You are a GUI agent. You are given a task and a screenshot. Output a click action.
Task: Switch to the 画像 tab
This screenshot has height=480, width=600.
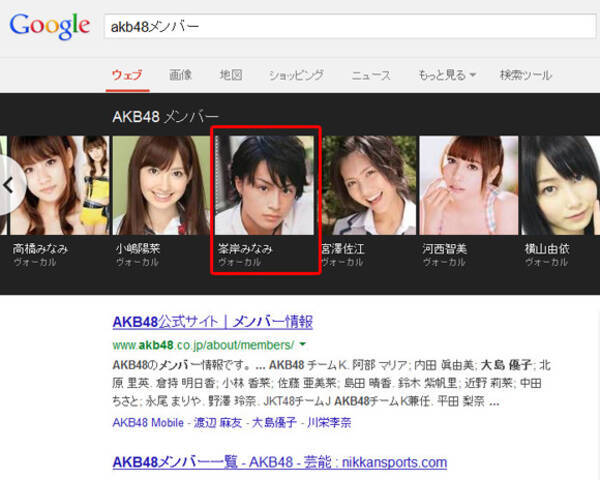181,75
